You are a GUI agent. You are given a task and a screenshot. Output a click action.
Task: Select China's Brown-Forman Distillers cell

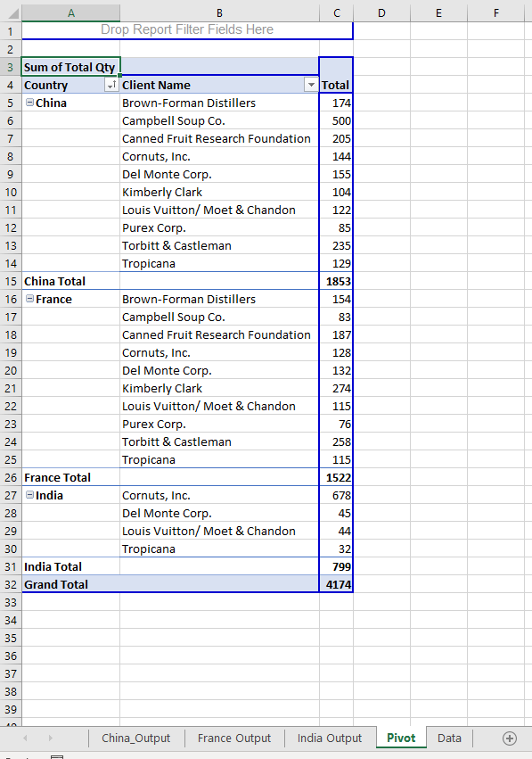tap(219, 103)
